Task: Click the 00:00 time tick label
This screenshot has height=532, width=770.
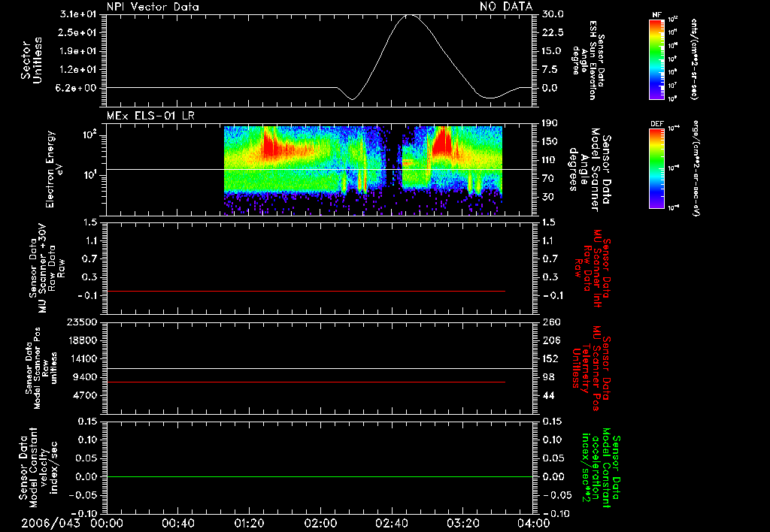Action: click(x=107, y=523)
